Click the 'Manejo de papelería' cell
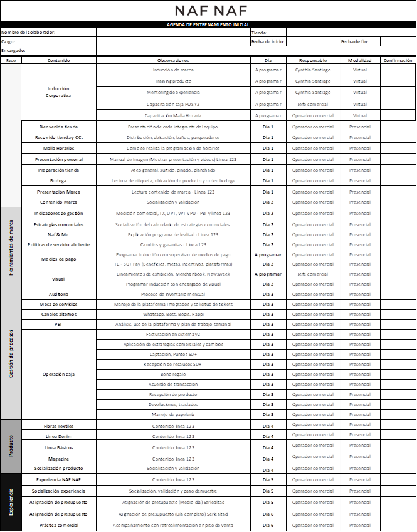The height and width of the screenshot is (532, 417). coord(173,415)
